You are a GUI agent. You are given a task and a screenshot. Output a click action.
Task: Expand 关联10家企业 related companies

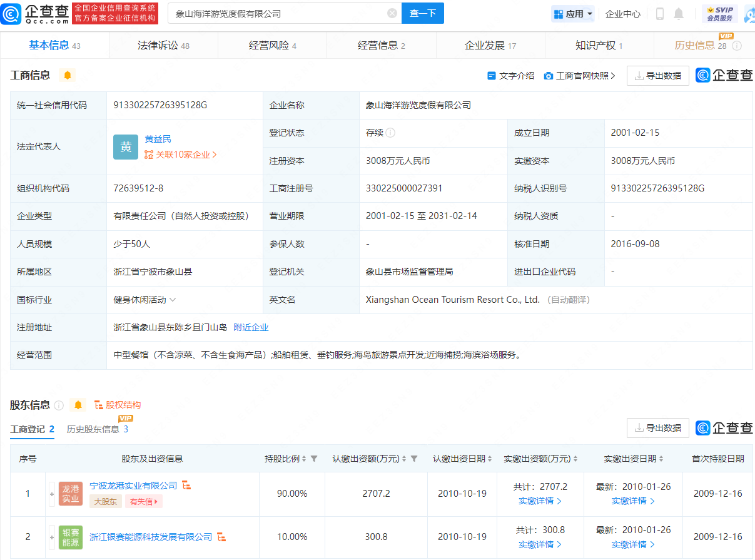point(181,155)
